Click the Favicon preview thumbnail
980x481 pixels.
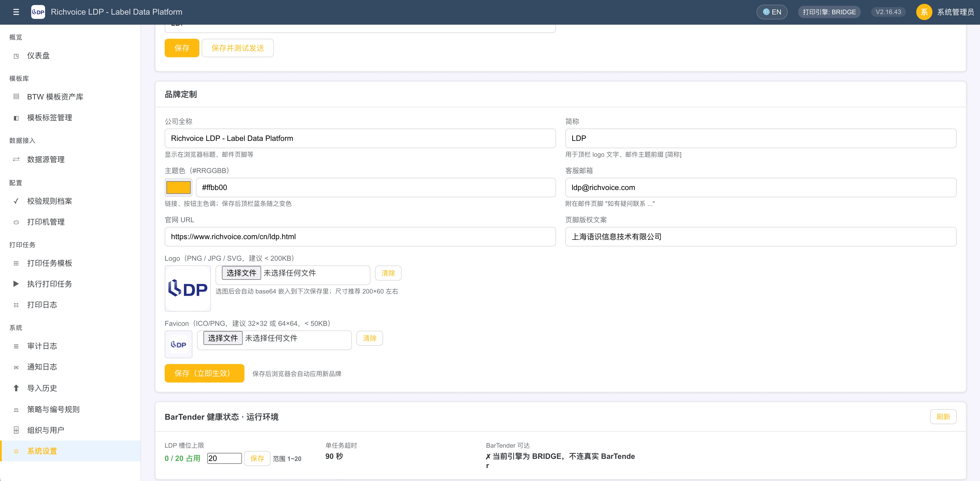(x=178, y=344)
